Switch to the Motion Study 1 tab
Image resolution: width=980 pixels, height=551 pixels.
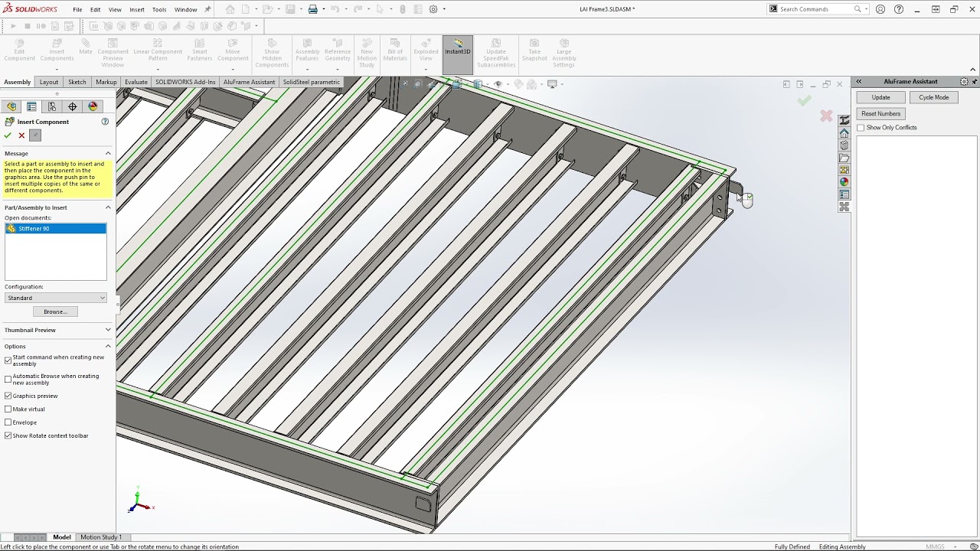(101, 537)
